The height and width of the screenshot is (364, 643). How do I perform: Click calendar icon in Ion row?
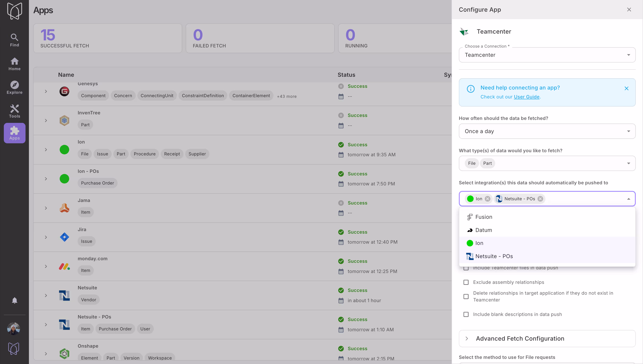(x=341, y=155)
